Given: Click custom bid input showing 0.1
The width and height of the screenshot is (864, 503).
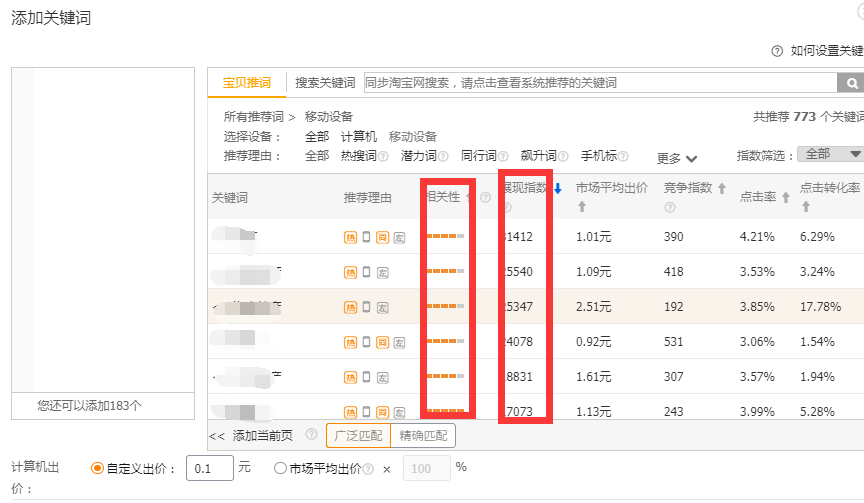Looking at the screenshot, I should (x=210, y=468).
